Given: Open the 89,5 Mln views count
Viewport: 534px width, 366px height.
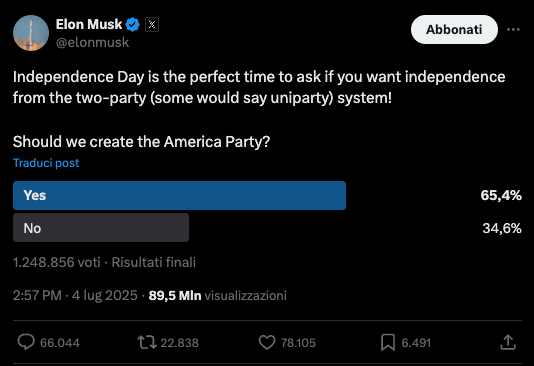Looking at the screenshot, I should pos(218,296).
